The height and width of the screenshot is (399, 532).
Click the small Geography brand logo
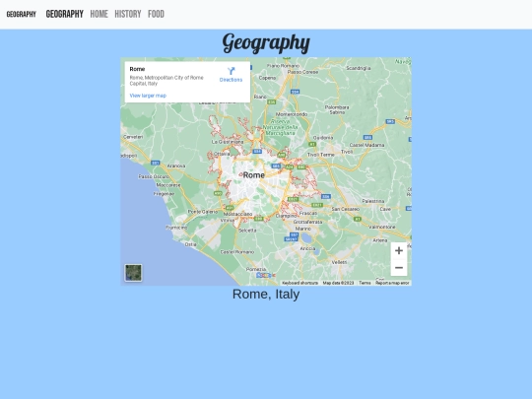pyautogui.click(x=21, y=14)
